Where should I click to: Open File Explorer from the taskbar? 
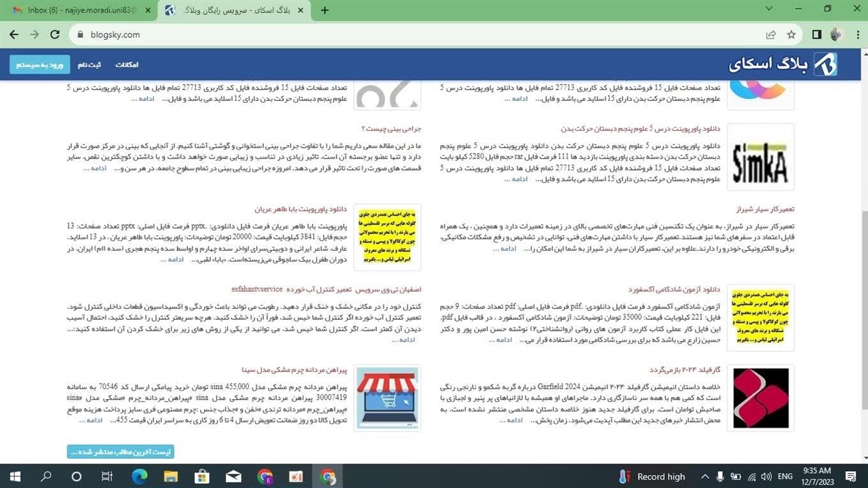170,476
